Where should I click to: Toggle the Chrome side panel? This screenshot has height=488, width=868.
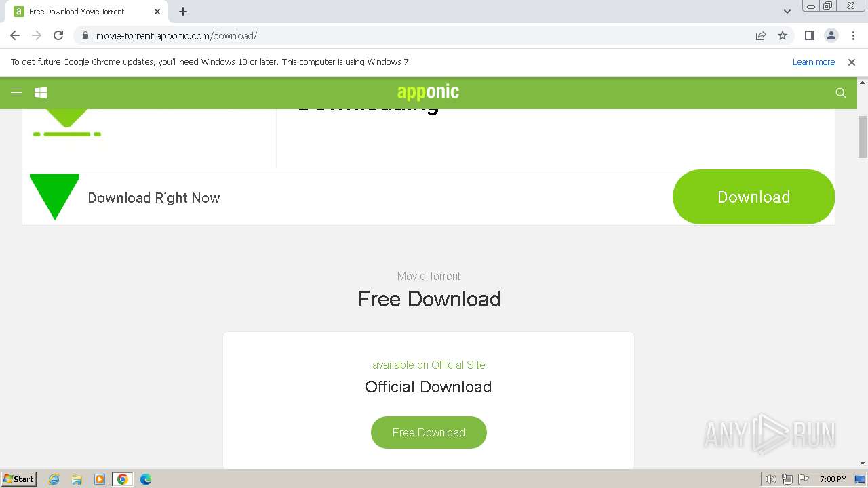(x=809, y=36)
